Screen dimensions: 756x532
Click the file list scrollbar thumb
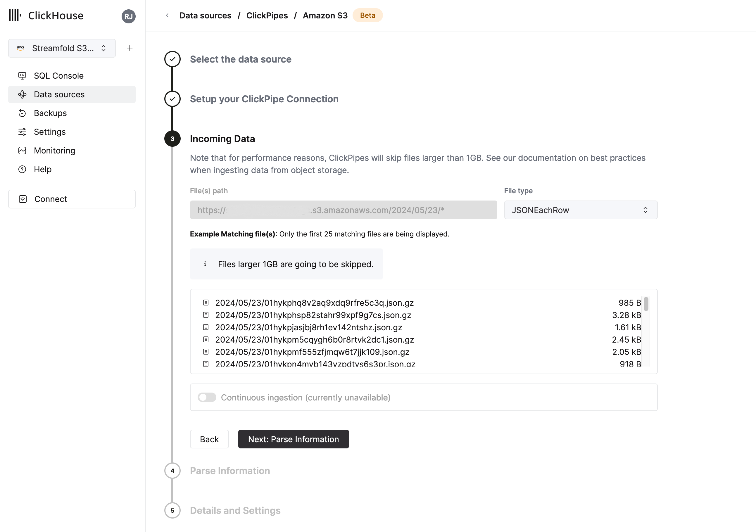coord(646,304)
